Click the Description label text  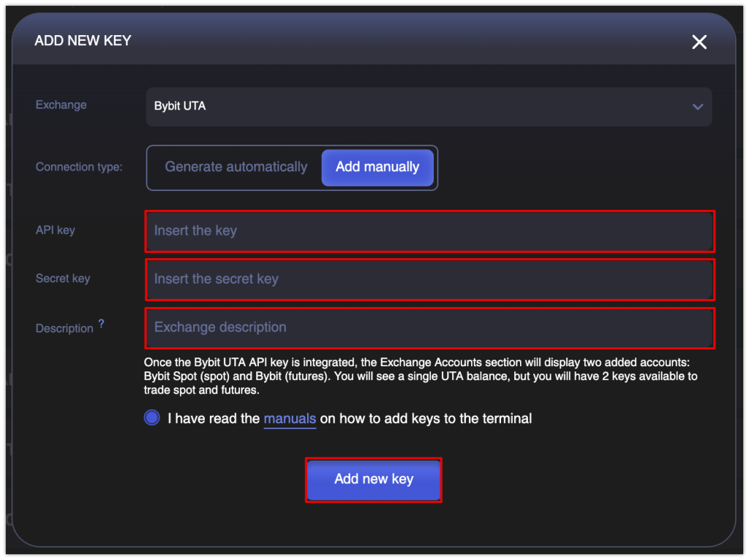[x=64, y=328]
